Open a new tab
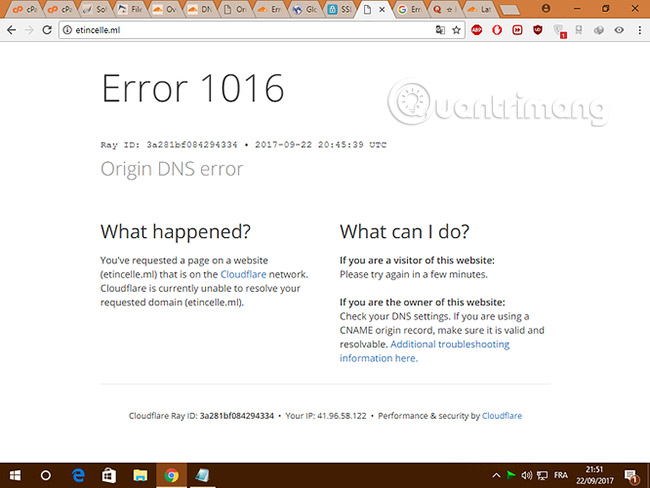The height and width of the screenshot is (488, 650). click(x=509, y=10)
